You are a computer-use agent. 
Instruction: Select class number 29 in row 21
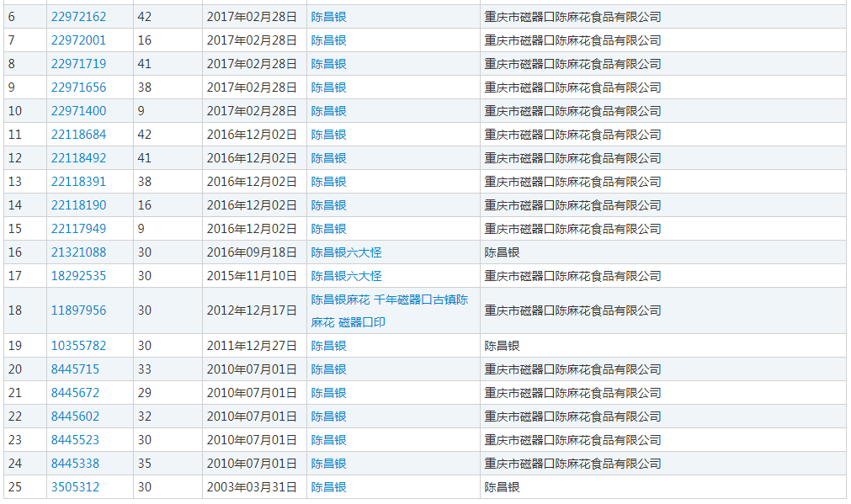[145, 393]
